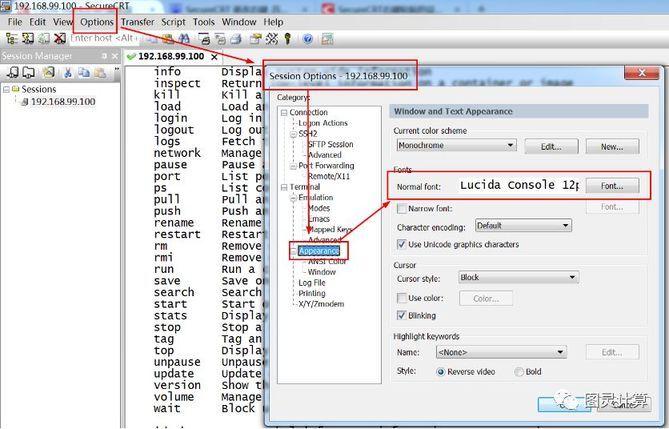Click Font... for the Normal font
Viewport: 669px width, 429px height.
[612, 186]
